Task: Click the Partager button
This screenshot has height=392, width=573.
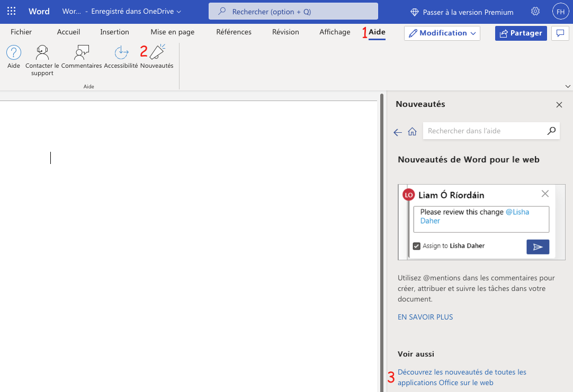Action: [521, 33]
